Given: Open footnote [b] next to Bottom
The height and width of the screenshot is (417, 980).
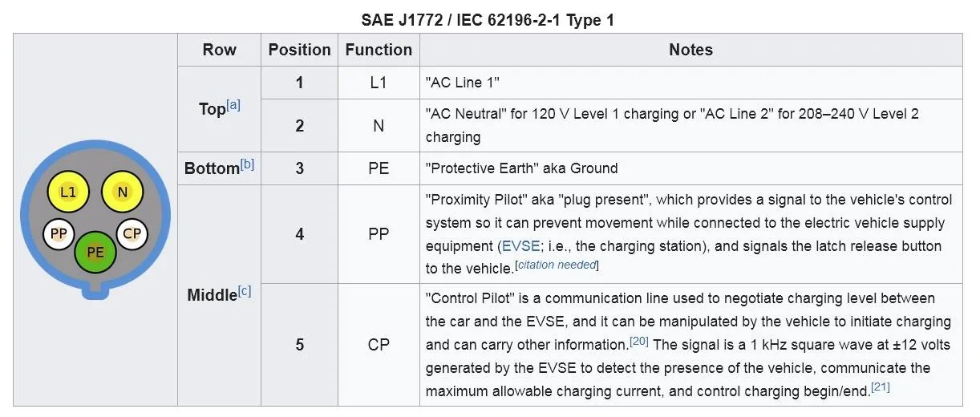Looking at the screenshot, I should [247, 165].
